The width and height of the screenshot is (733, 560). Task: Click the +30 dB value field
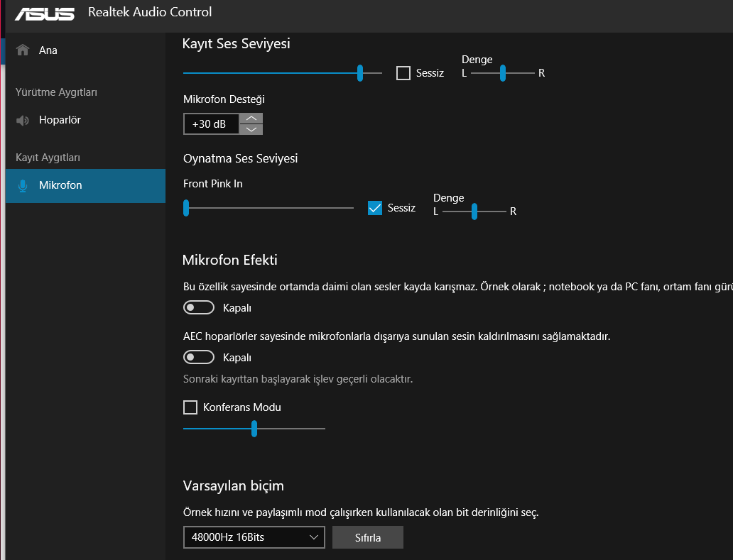click(x=211, y=124)
